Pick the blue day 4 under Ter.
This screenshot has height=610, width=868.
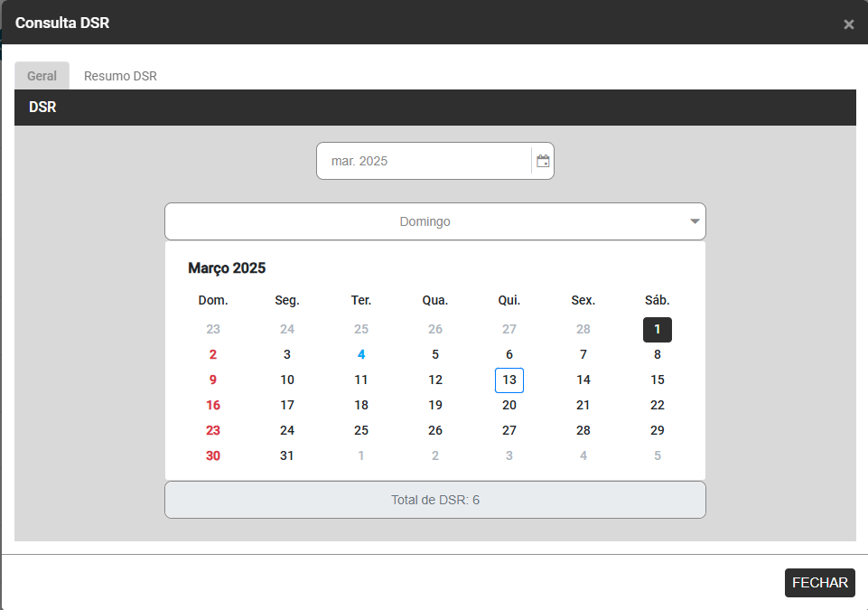click(361, 354)
